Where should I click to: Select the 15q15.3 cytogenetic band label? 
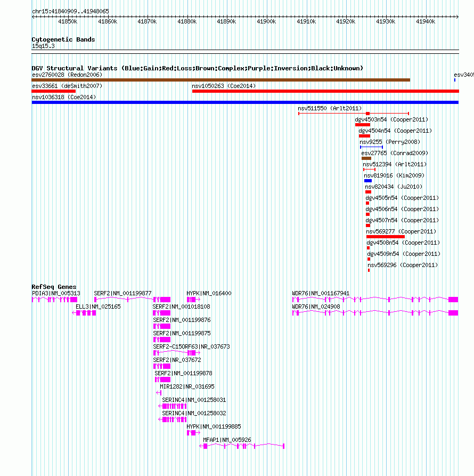[43, 46]
